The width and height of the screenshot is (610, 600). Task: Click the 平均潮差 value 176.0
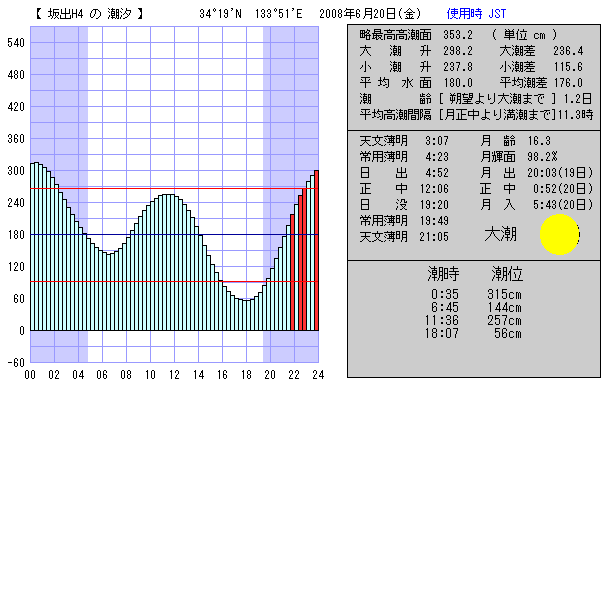[568, 83]
